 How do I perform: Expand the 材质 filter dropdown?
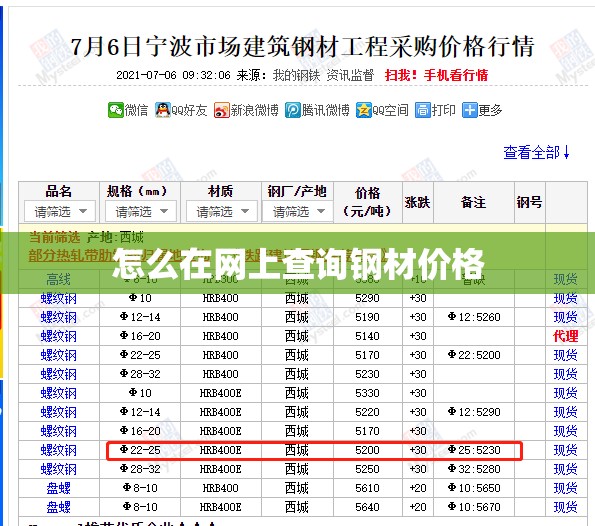222,211
